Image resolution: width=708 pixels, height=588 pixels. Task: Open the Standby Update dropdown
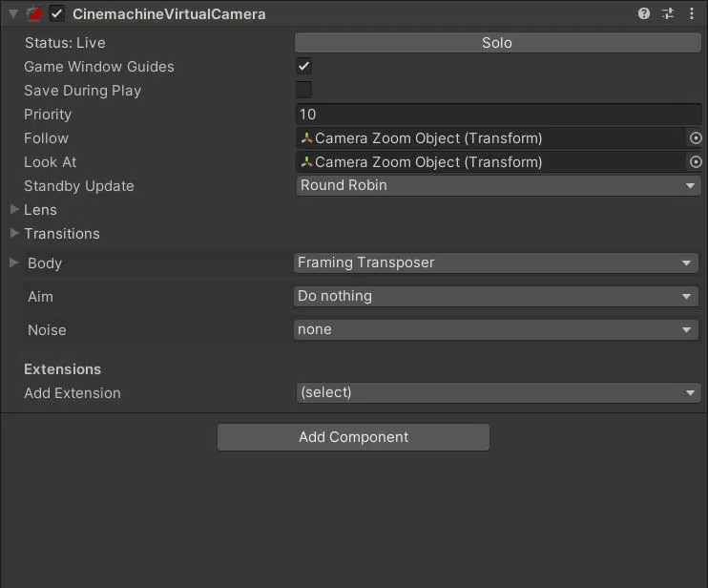(x=497, y=186)
